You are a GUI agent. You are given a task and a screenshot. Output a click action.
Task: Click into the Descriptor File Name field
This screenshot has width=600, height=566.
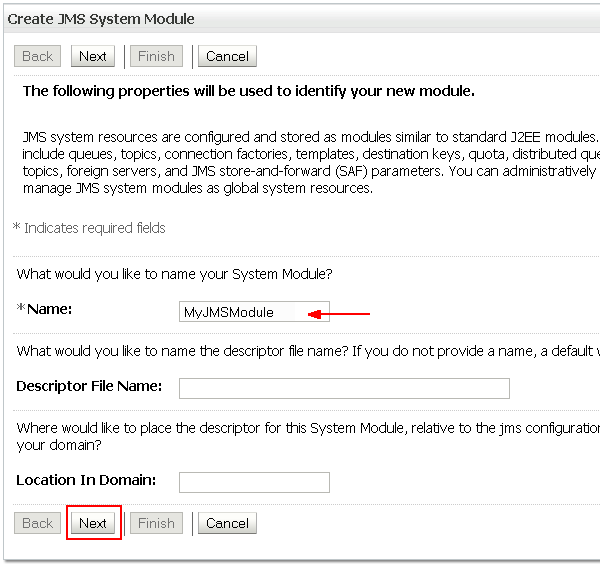tap(344, 388)
